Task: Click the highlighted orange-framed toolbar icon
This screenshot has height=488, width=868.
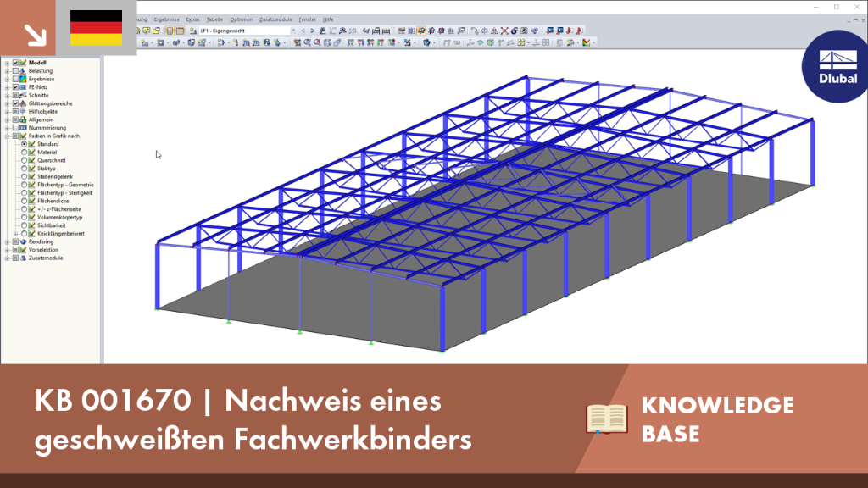Action: pos(421,31)
